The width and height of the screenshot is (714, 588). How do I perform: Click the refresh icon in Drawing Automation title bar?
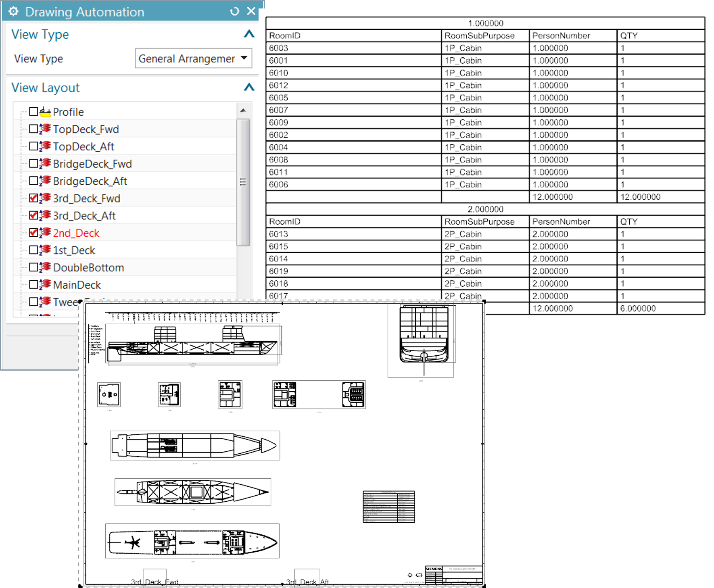click(x=234, y=12)
